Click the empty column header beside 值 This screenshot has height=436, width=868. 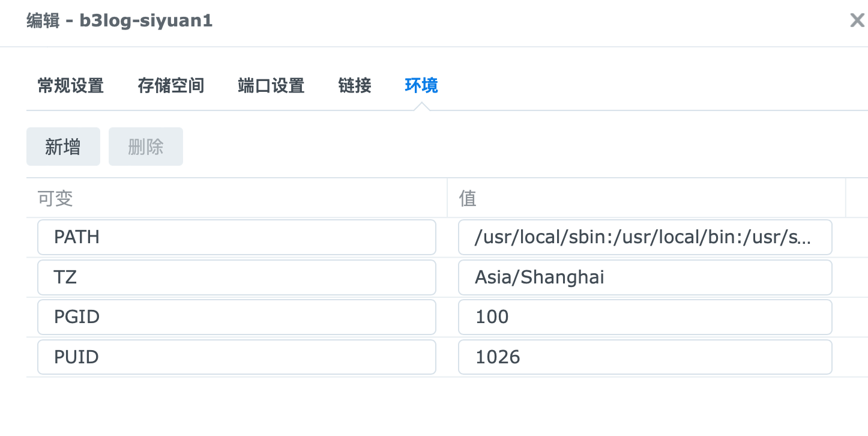coord(857,198)
